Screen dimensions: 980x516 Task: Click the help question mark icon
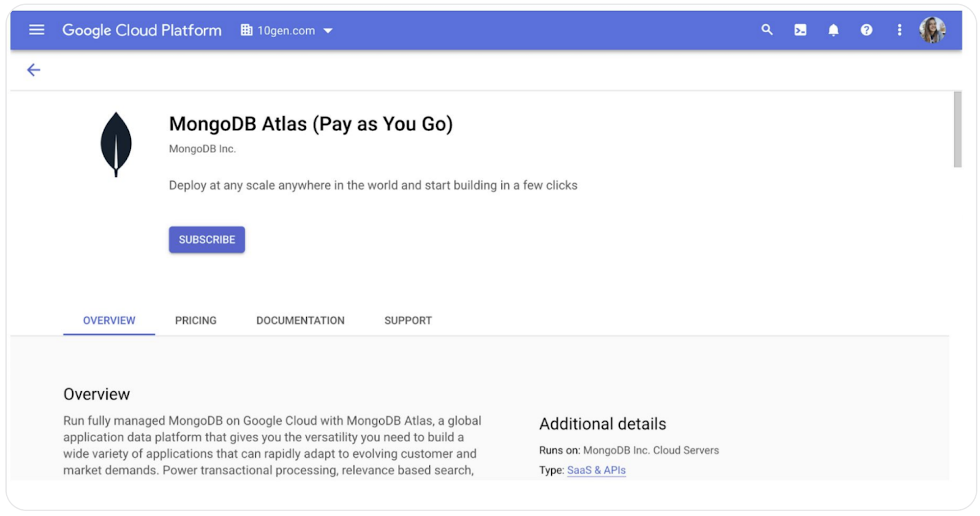click(x=866, y=30)
